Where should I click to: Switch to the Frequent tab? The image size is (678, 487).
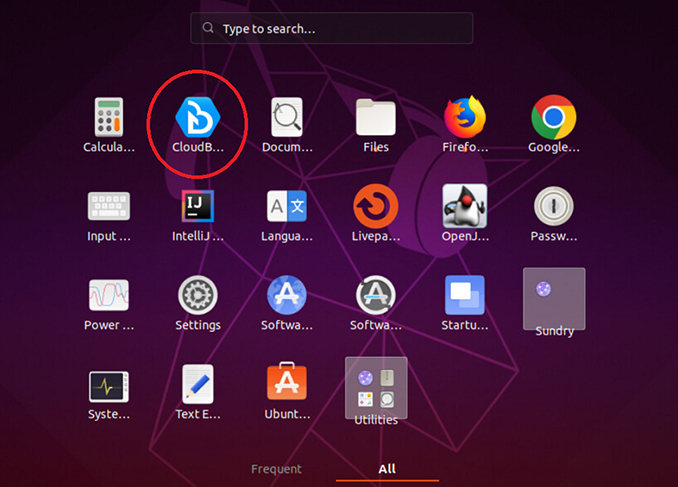[276, 469]
